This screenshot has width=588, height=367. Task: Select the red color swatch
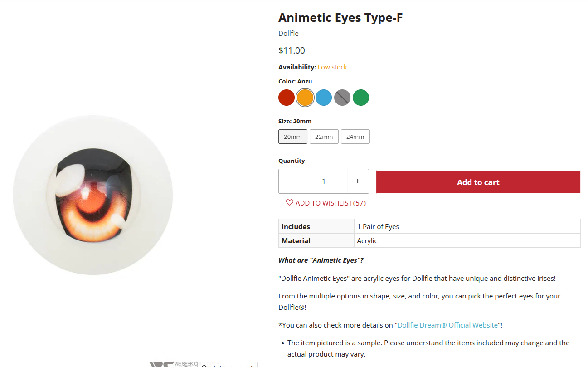(287, 98)
